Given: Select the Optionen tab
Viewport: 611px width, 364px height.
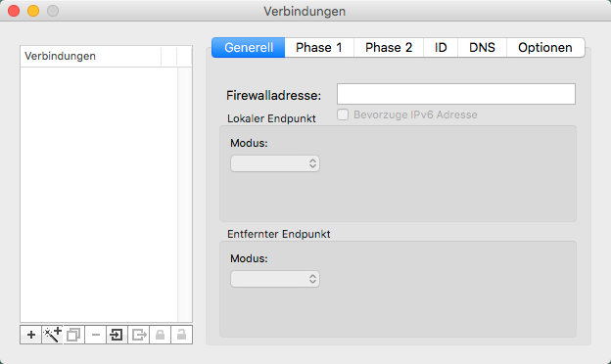Looking at the screenshot, I should pyautogui.click(x=545, y=48).
